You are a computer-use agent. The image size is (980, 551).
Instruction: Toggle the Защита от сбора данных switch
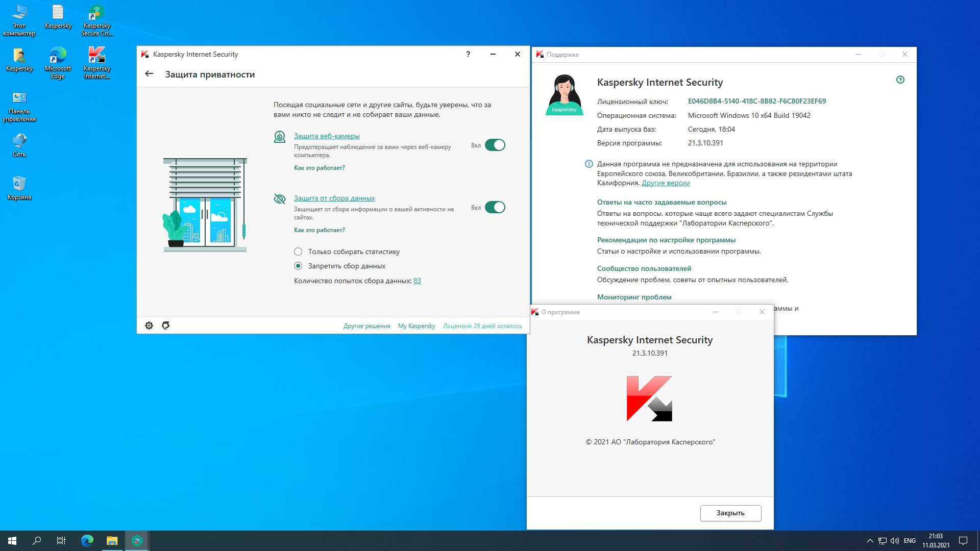tap(495, 208)
